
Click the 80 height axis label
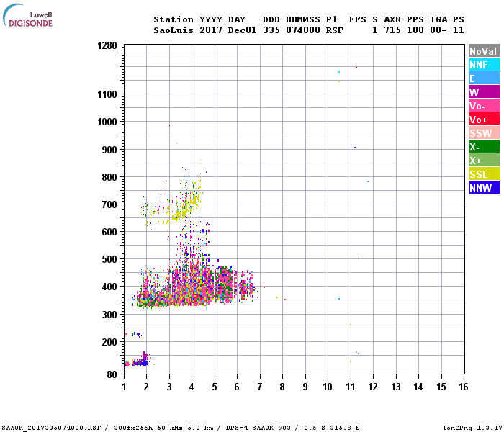click(x=112, y=374)
